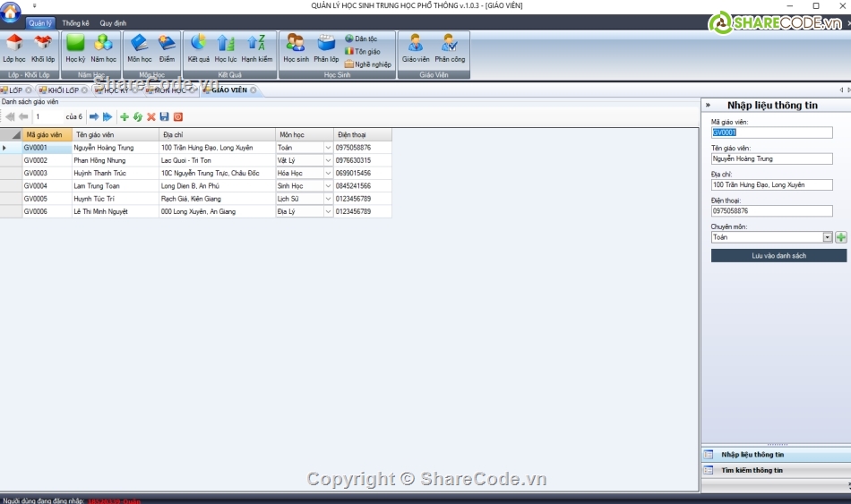This screenshot has width=851, height=504.
Task: Click the Lưu vào danh sách button
Action: pos(778,256)
